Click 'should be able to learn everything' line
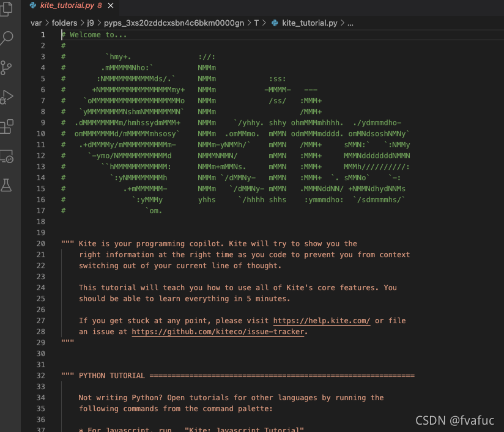This screenshot has width=504, height=432. pyautogui.click(x=184, y=299)
